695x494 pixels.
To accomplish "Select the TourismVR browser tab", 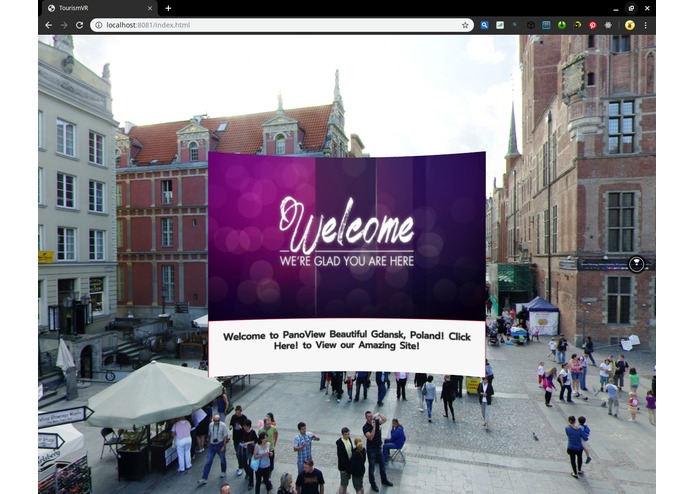I will [101, 8].
